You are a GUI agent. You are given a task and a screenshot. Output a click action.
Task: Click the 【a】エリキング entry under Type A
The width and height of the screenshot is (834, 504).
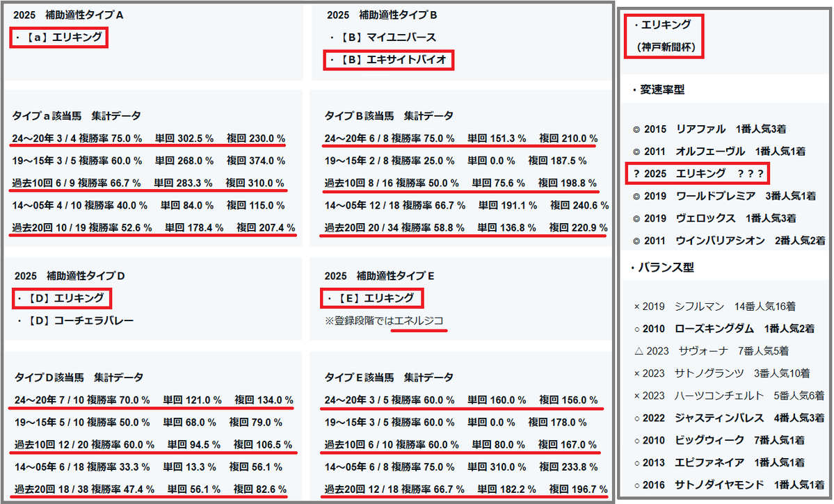pos(59,38)
